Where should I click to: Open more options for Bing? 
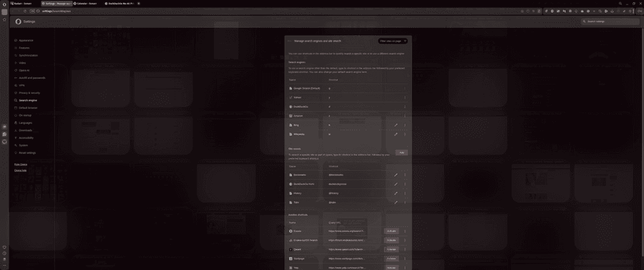coord(405,125)
